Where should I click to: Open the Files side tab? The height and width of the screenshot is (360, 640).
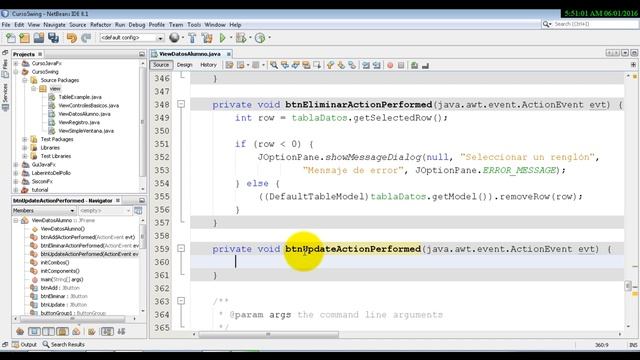(x=5, y=68)
